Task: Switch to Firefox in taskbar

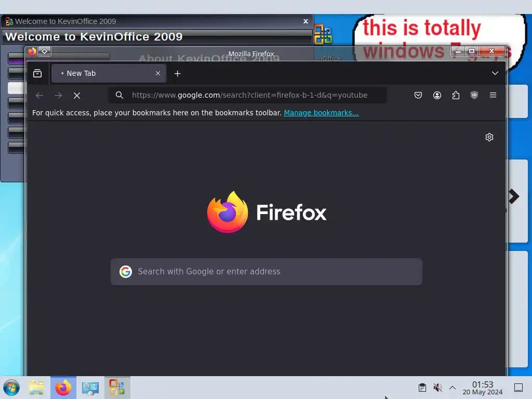Action: pyautogui.click(x=63, y=388)
